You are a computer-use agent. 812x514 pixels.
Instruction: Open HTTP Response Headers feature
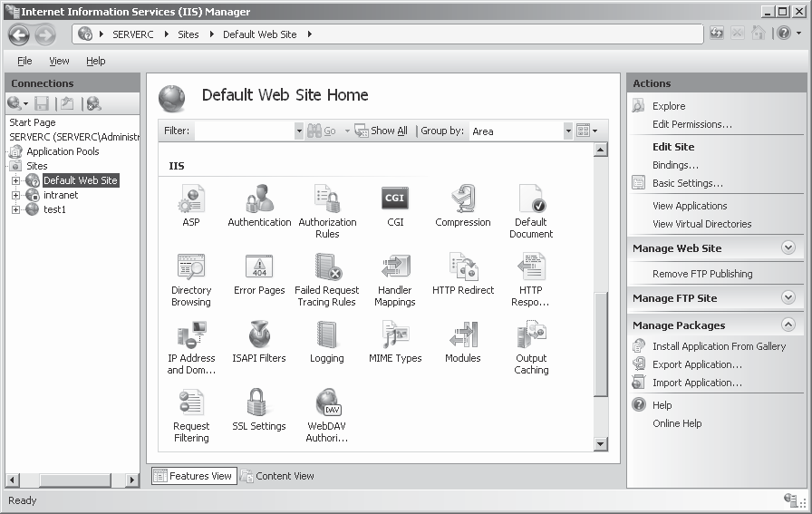[531, 280]
